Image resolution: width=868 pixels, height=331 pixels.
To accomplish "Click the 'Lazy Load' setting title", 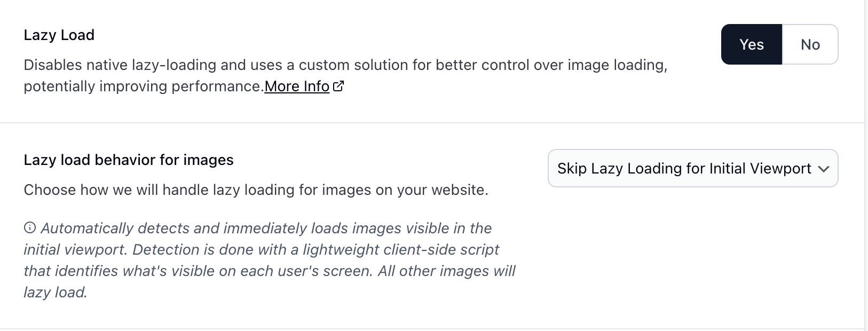I will 59,35.
